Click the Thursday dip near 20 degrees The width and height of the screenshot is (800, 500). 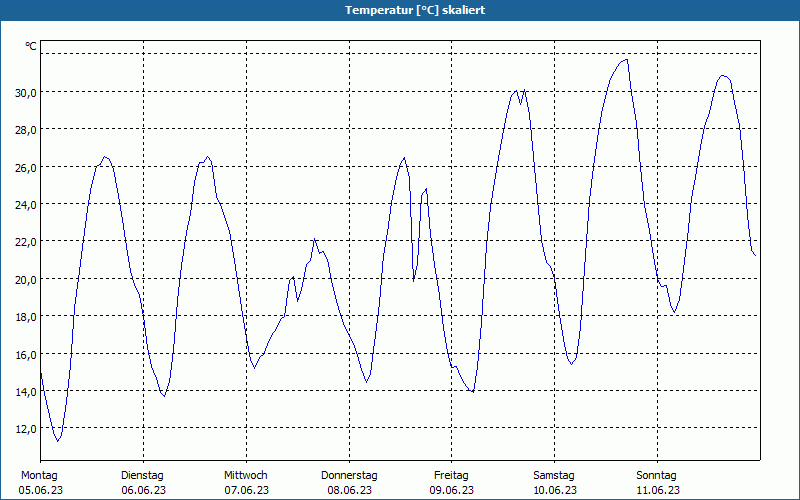point(414,280)
